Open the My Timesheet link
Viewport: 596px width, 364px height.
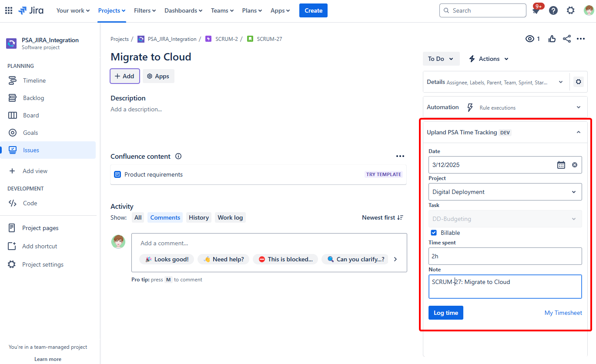coord(563,313)
